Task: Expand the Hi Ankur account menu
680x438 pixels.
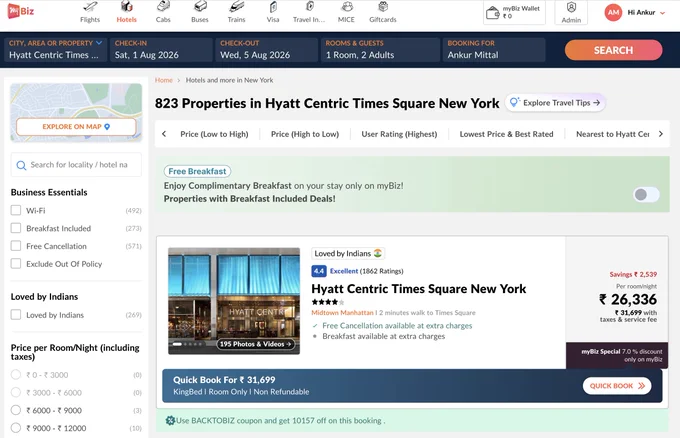Action: pos(646,13)
